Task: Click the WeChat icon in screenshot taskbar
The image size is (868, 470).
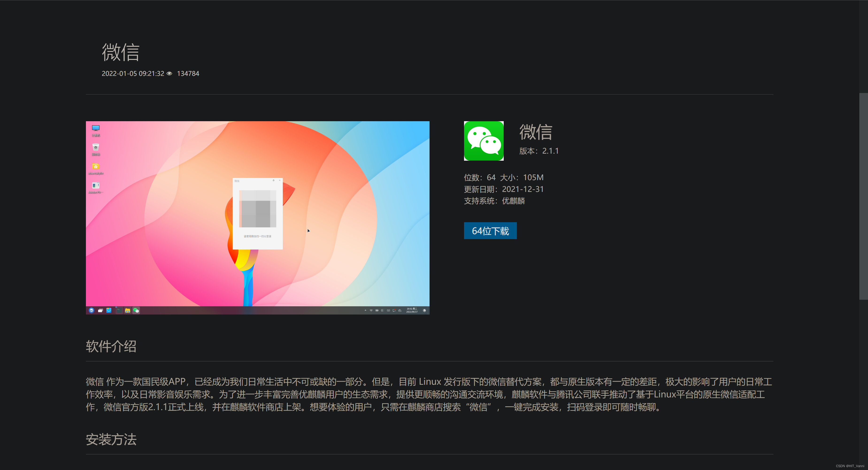Action: (x=136, y=311)
